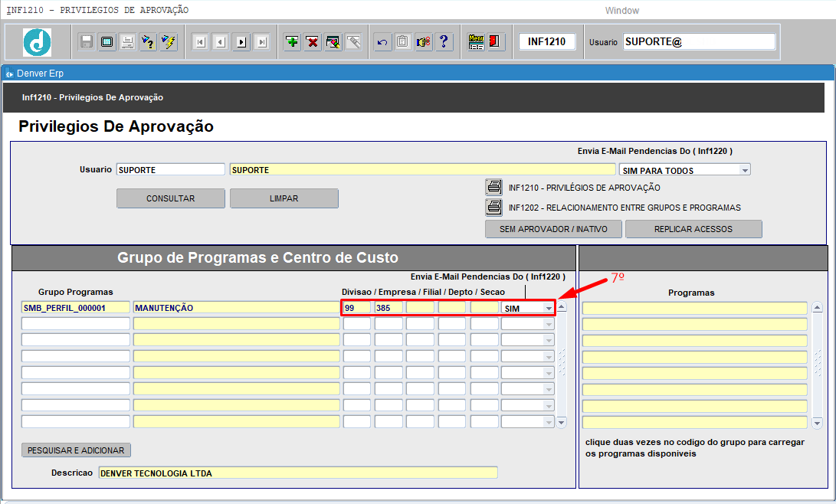The width and height of the screenshot is (836, 504).
Task: Click the MANUTENÇÃO group description field
Action: pyautogui.click(x=236, y=307)
